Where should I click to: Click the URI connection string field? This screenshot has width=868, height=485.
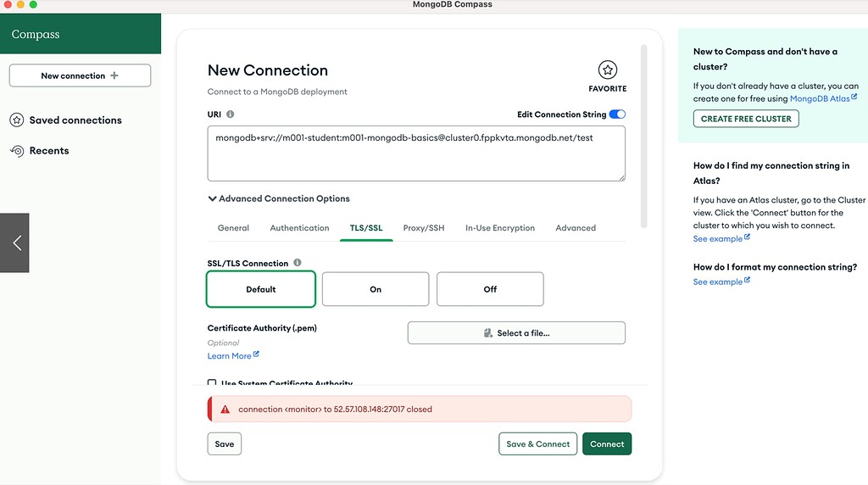coord(415,153)
